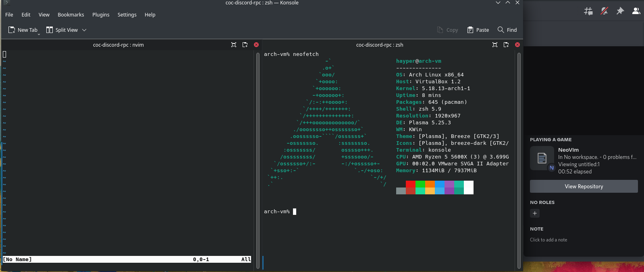Close the zsh split pane
Viewport: 644px width, 272px height.
click(x=517, y=45)
